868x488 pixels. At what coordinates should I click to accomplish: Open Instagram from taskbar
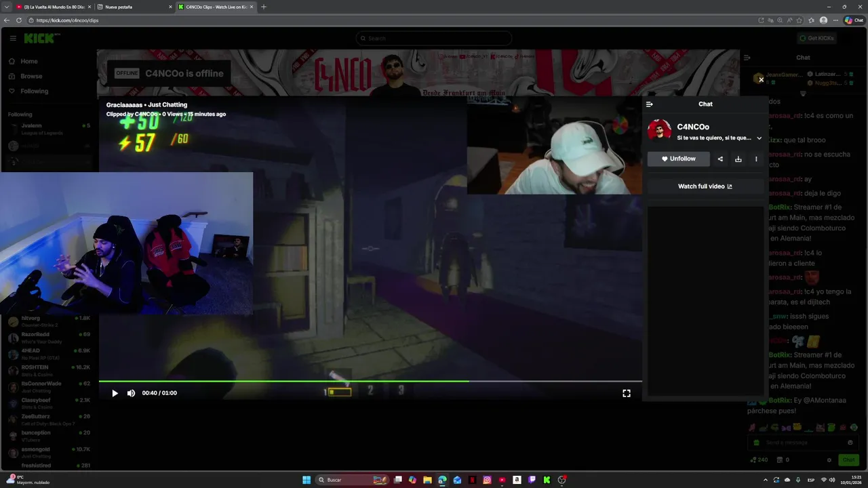click(x=487, y=480)
